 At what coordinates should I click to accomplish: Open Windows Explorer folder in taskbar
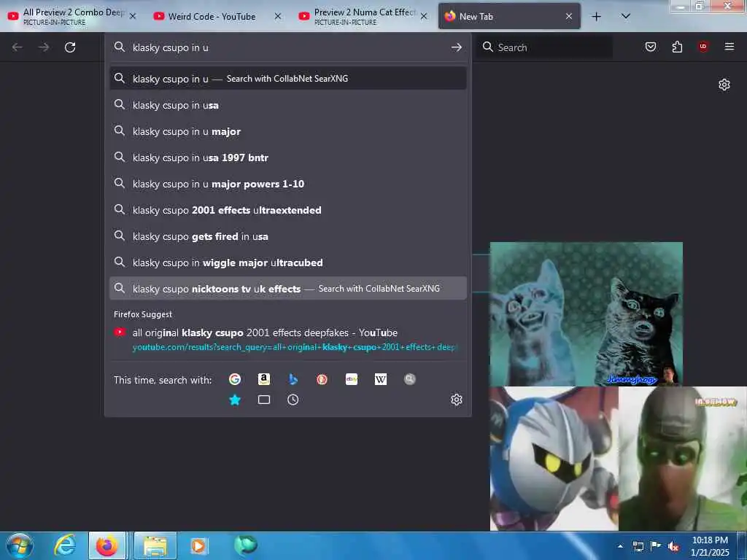tap(155, 545)
